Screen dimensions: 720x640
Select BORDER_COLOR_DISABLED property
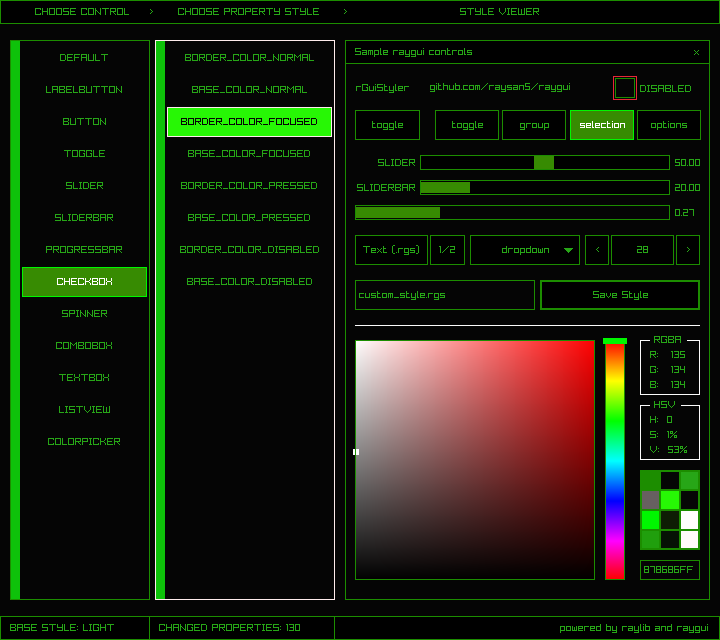click(x=249, y=250)
